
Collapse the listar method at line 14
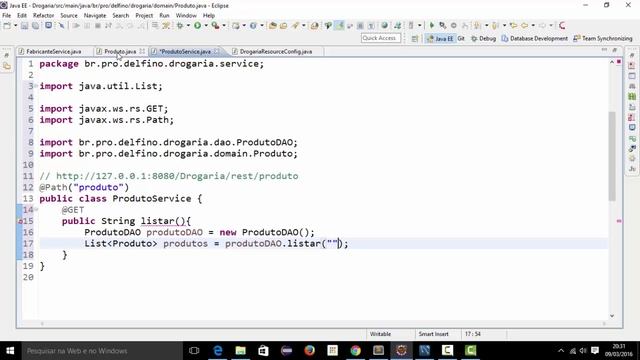(x=36, y=210)
